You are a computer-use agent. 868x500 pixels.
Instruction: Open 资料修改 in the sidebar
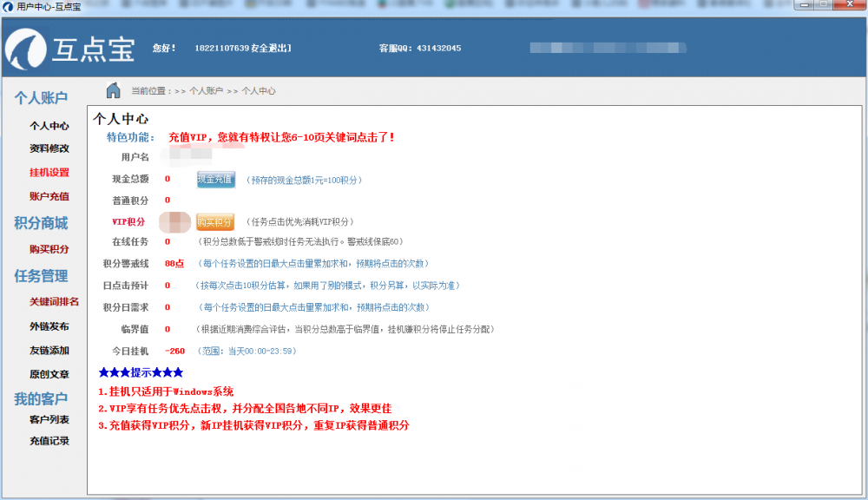pos(49,148)
